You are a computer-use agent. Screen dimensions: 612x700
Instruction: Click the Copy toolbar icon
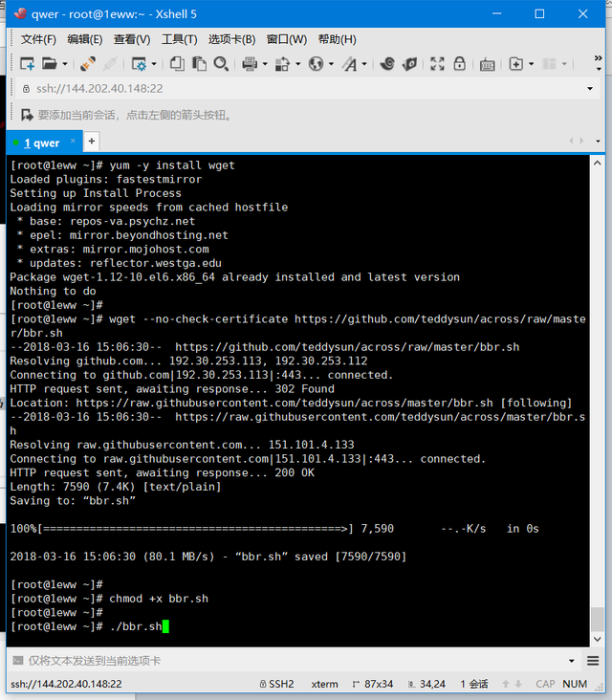click(177, 64)
